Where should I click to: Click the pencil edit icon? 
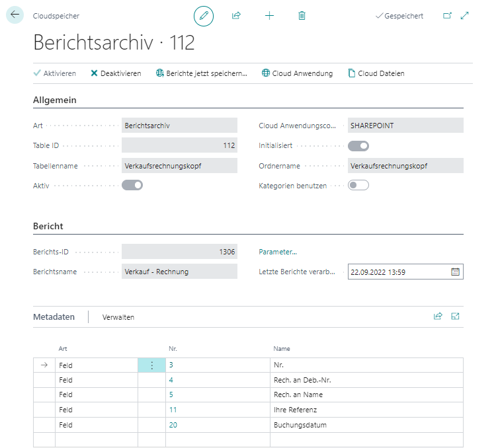tap(204, 15)
